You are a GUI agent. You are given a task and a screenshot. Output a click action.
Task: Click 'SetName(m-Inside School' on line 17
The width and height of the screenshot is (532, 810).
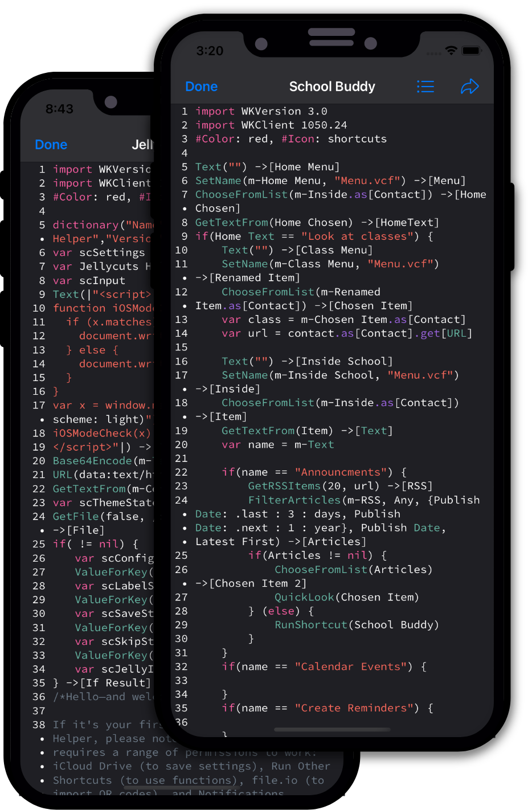(297, 375)
